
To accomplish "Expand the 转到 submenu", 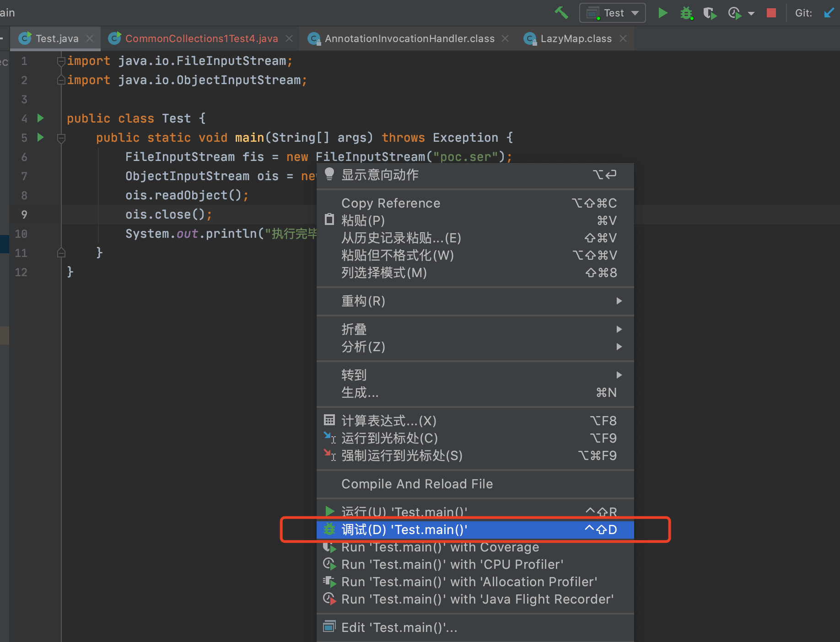I will [x=475, y=375].
